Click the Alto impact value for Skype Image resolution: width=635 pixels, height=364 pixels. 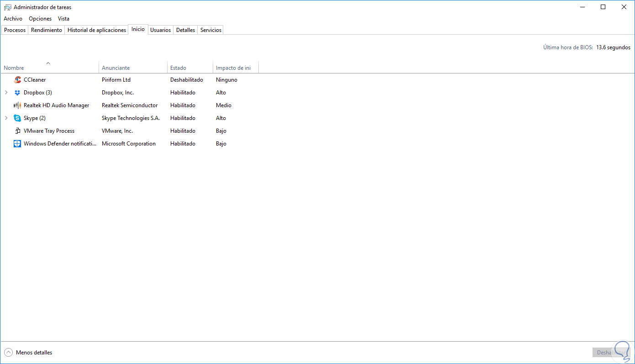tap(221, 118)
